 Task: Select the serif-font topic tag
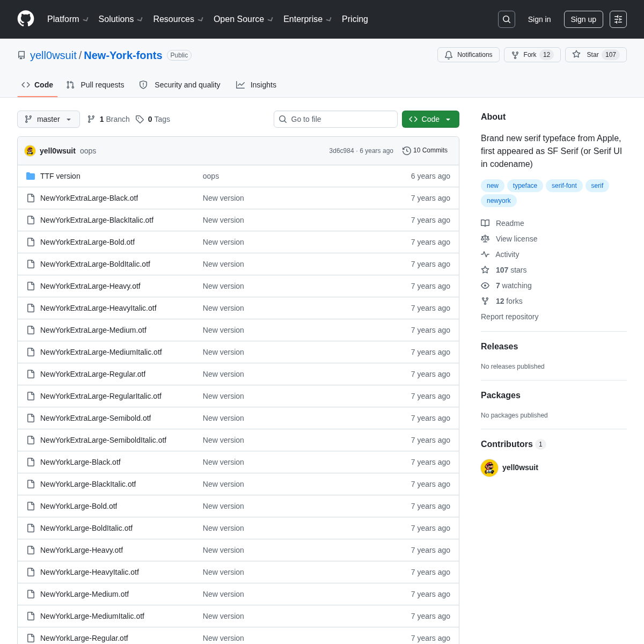click(564, 186)
